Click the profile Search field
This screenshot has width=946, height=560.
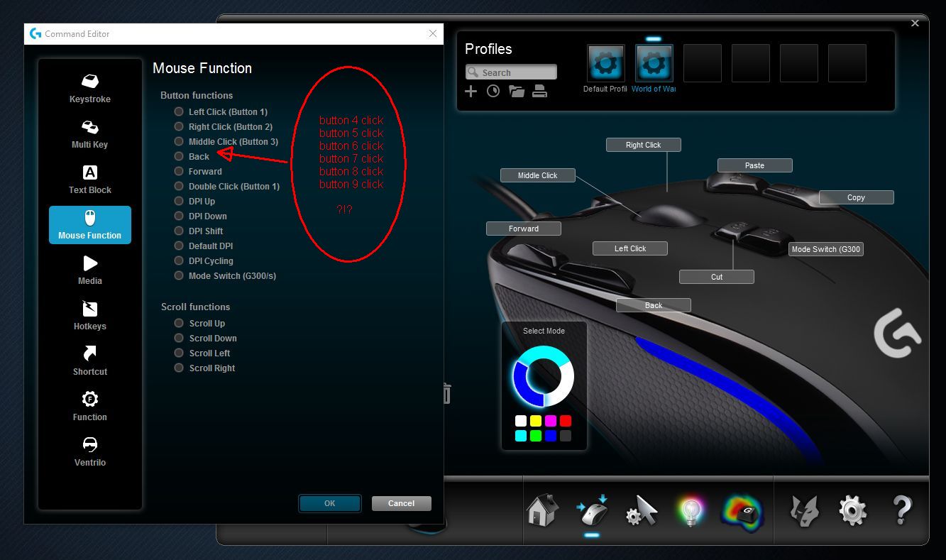coord(511,72)
